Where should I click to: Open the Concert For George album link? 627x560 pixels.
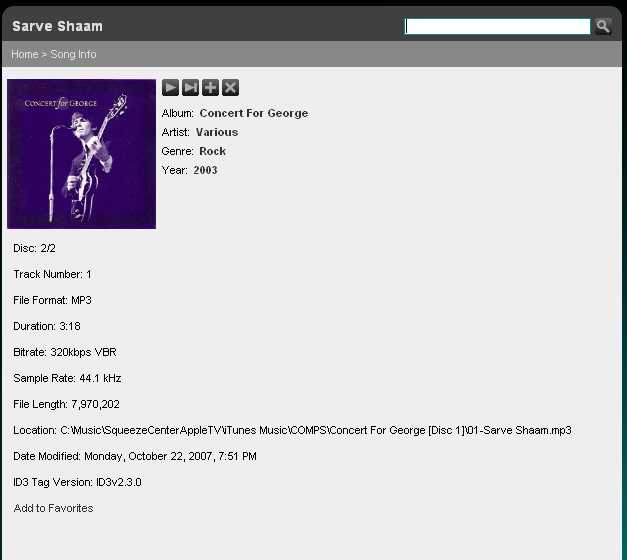click(x=254, y=113)
